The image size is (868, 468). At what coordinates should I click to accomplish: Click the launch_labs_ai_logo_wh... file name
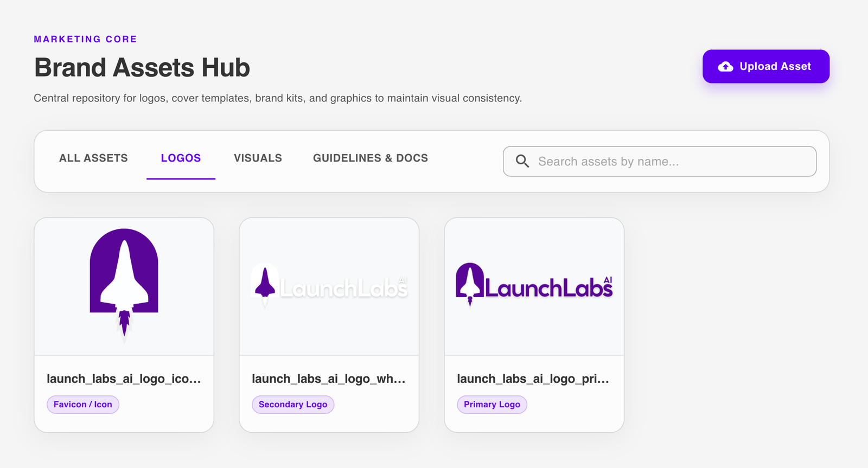click(x=329, y=379)
